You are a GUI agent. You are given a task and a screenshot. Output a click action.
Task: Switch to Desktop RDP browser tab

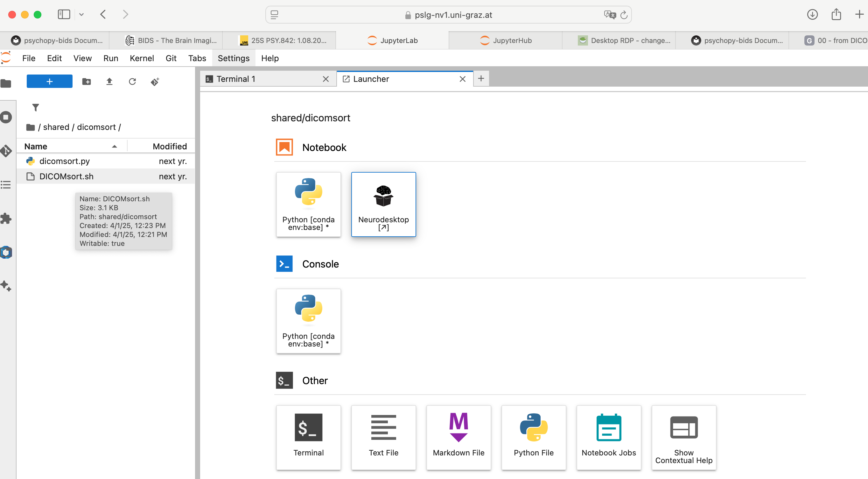click(x=619, y=40)
